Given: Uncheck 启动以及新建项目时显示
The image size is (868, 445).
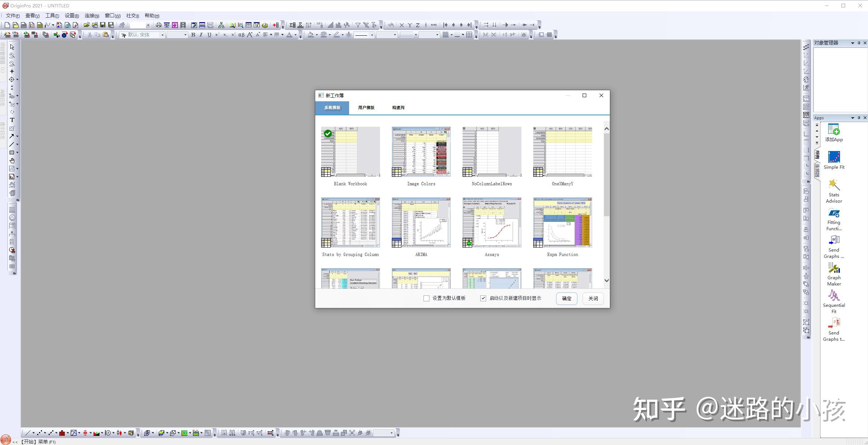Looking at the screenshot, I should coord(483,298).
